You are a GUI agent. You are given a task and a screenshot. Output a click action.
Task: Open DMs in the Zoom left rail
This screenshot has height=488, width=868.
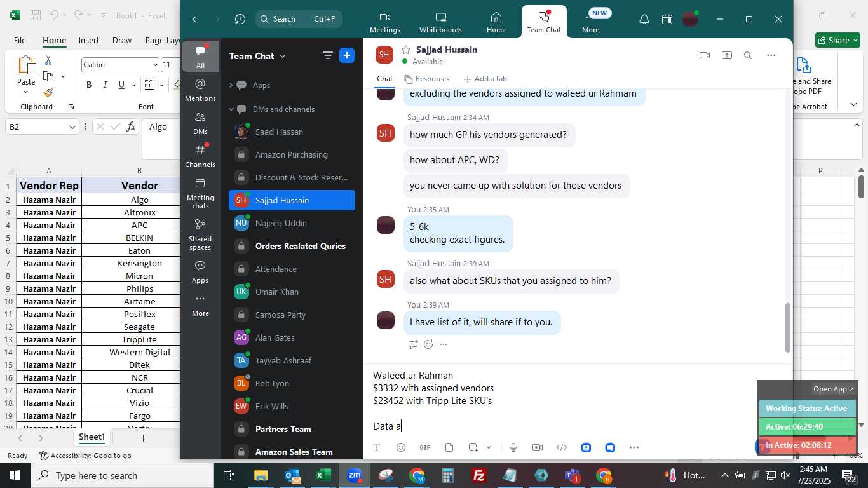pos(200,123)
